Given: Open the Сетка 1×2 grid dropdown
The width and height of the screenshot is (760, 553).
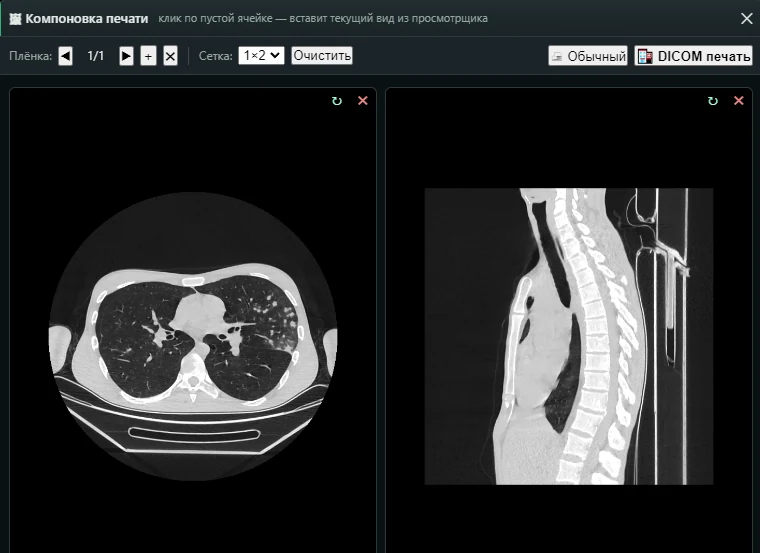Looking at the screenshot, I should (261, 55).
